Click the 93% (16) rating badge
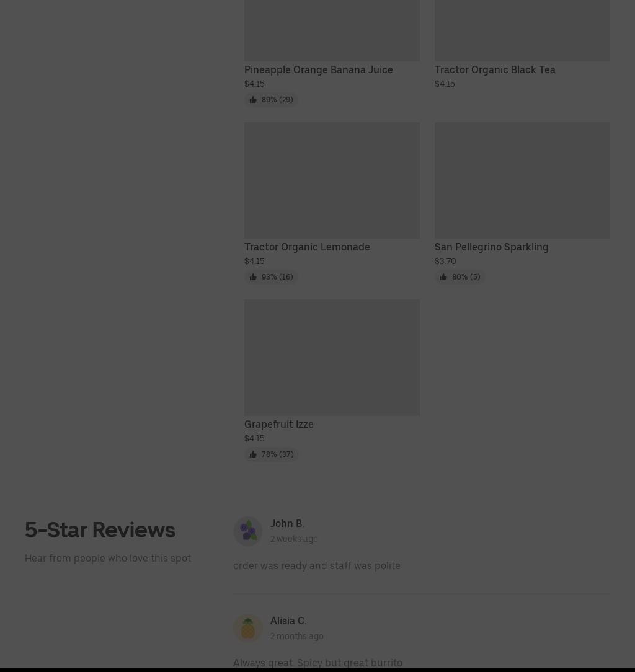The height and width of the screenshot is (672, 635). coord(271,277)
